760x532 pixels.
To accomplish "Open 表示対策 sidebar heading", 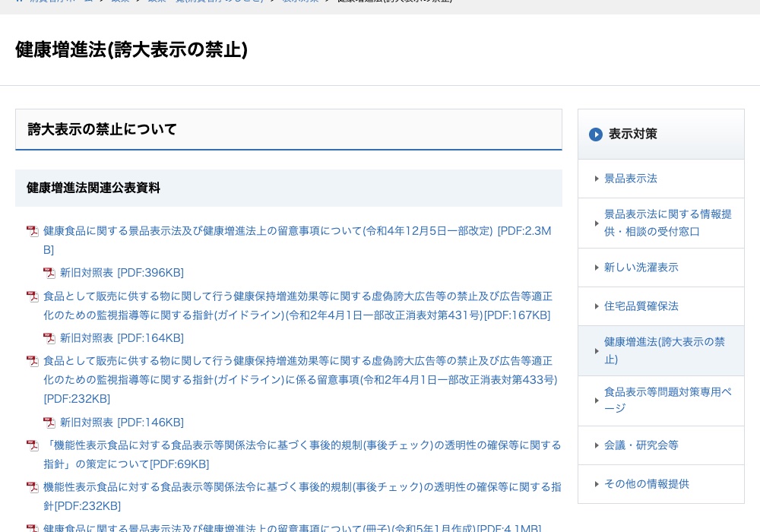I will [x=632, y=135].
